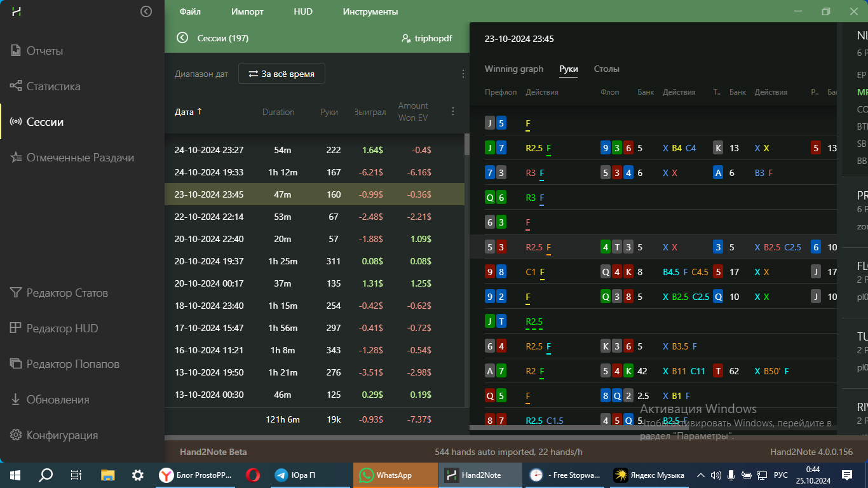Select session 18-10-2024 23:40
Screen dimensions: 868x488
[315, 306]
